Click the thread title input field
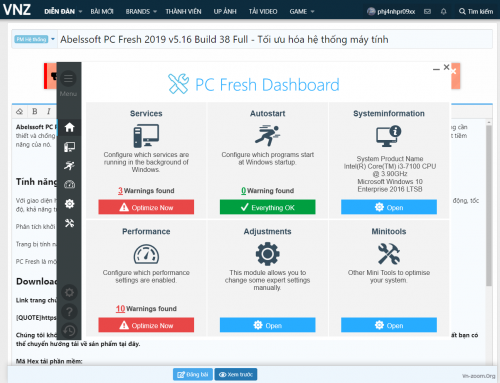This screenshot has height=383, width=500. [x=275, y=40]
